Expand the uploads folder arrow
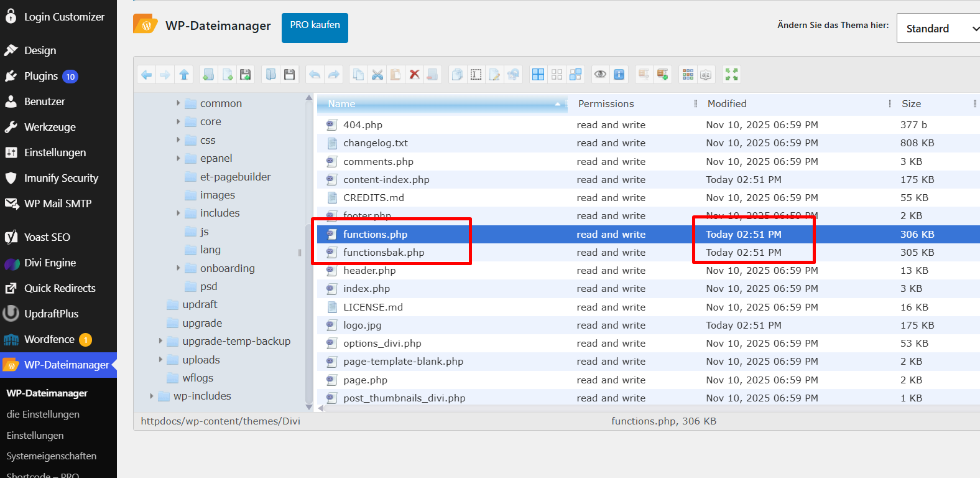Image resolution: width=980 pixels, height=478 pixels. click(x=160, y=360)
